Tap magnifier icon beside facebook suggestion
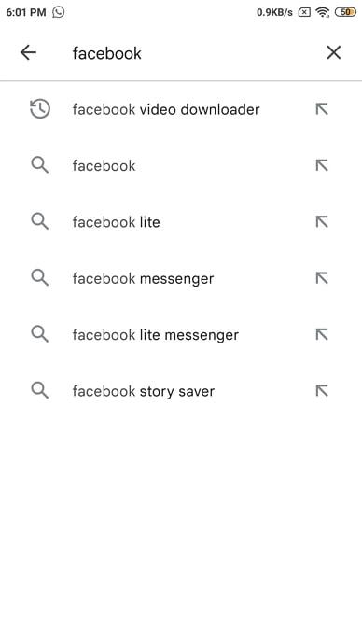The image size is (362, 644). click(x=40, y=165)
